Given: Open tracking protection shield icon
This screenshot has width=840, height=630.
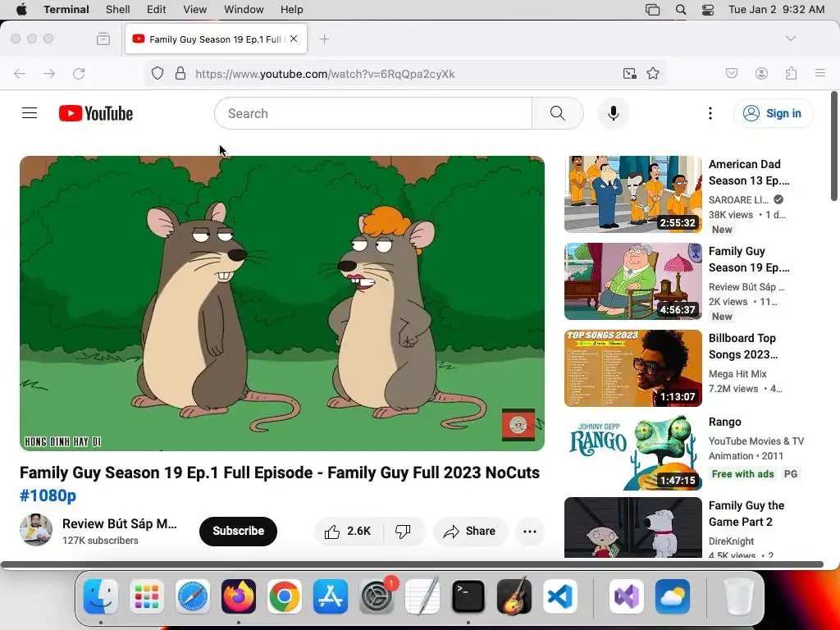Looking at the screenshot, I should click(157, 73).
